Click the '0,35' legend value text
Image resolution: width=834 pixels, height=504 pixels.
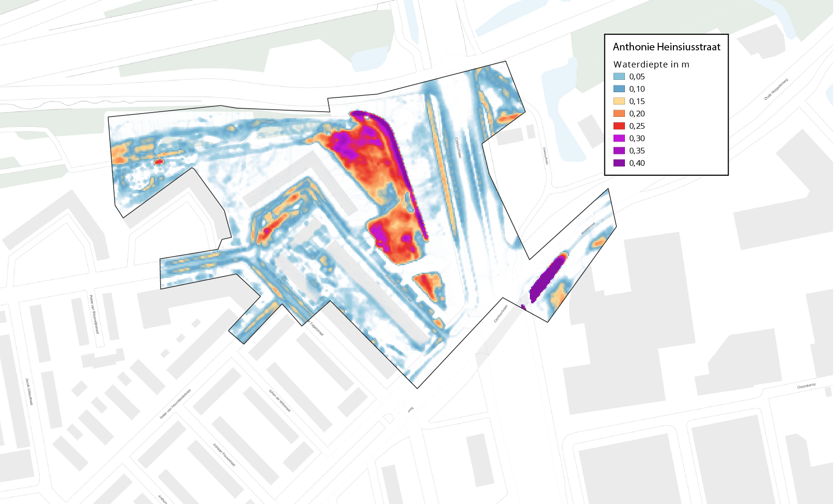[x=637, y=151]
